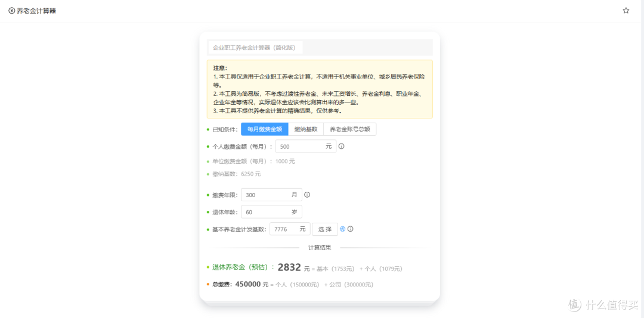Click the total contribution value 450000
Viewport: 644px width, 318px height.
(x=248, y=284)
